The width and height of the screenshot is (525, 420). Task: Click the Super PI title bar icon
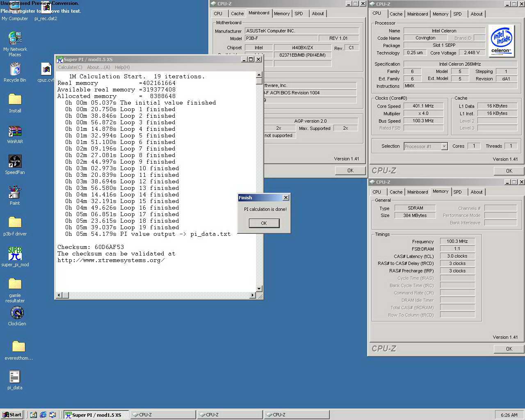tap(59, 59)
